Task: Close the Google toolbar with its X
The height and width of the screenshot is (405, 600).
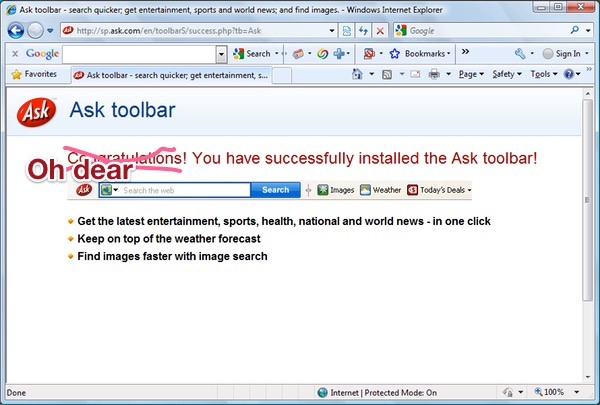Action: [x=15, y=53]
